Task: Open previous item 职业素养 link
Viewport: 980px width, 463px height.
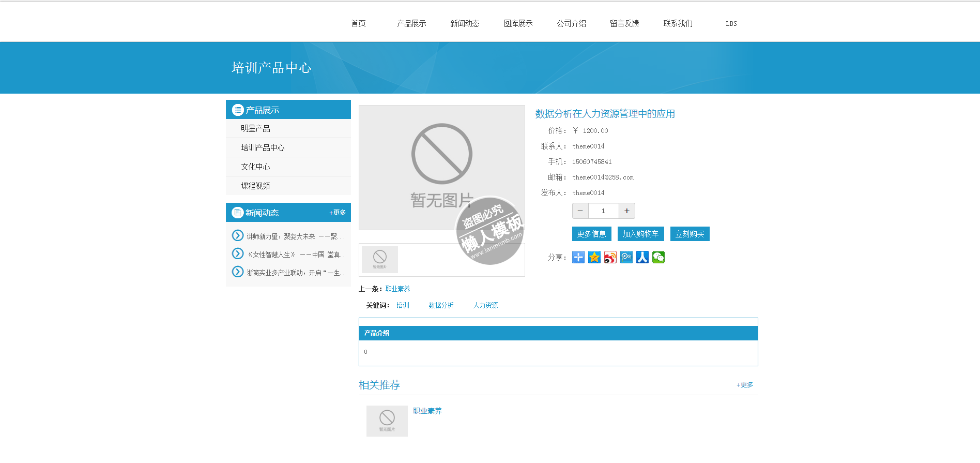Action: 397,289
